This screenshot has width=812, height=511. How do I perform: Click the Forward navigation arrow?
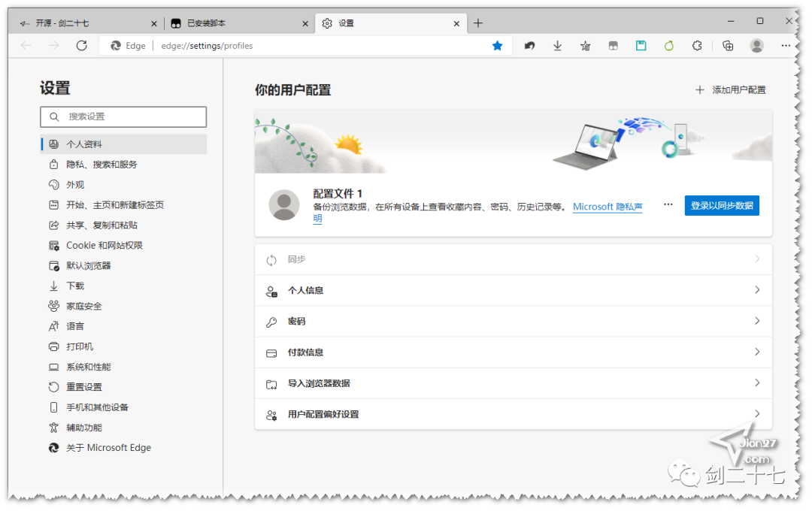54,46
